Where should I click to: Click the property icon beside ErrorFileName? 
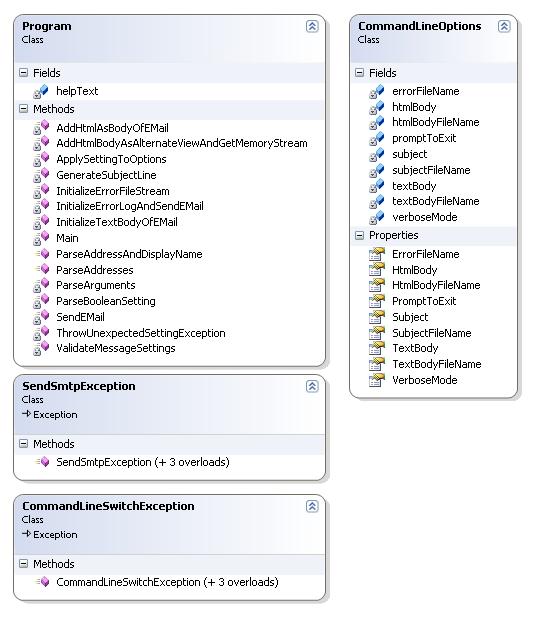click(x=377, y=254)
